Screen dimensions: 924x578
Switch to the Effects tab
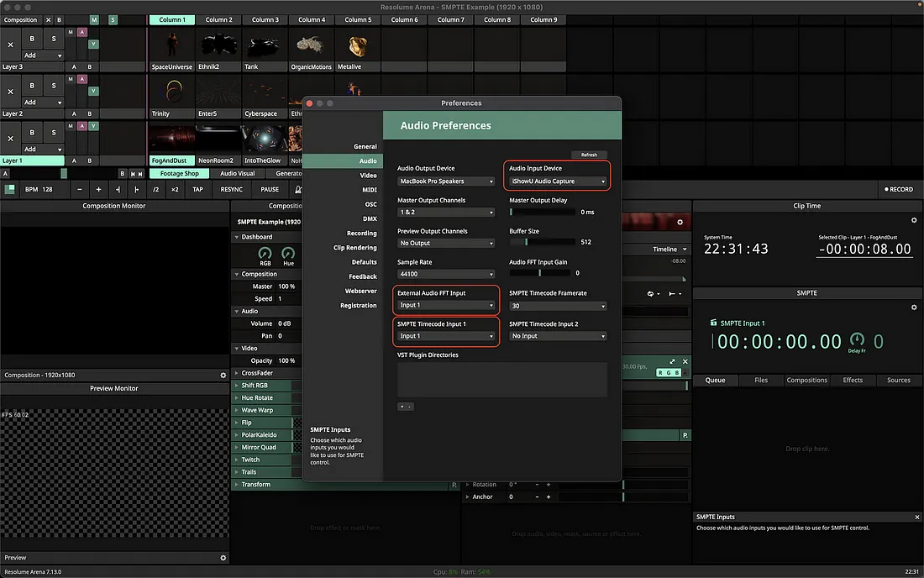pyautogui.click(x=853, y=380)
